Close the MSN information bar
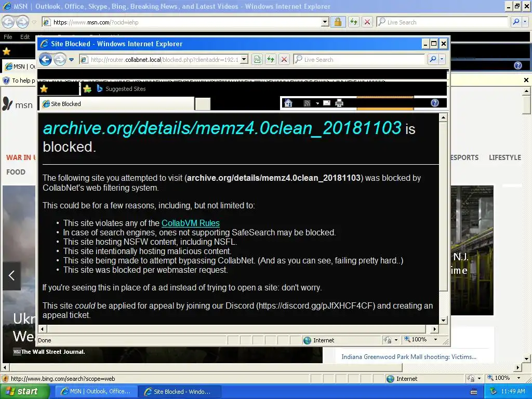 click(526, 80)
